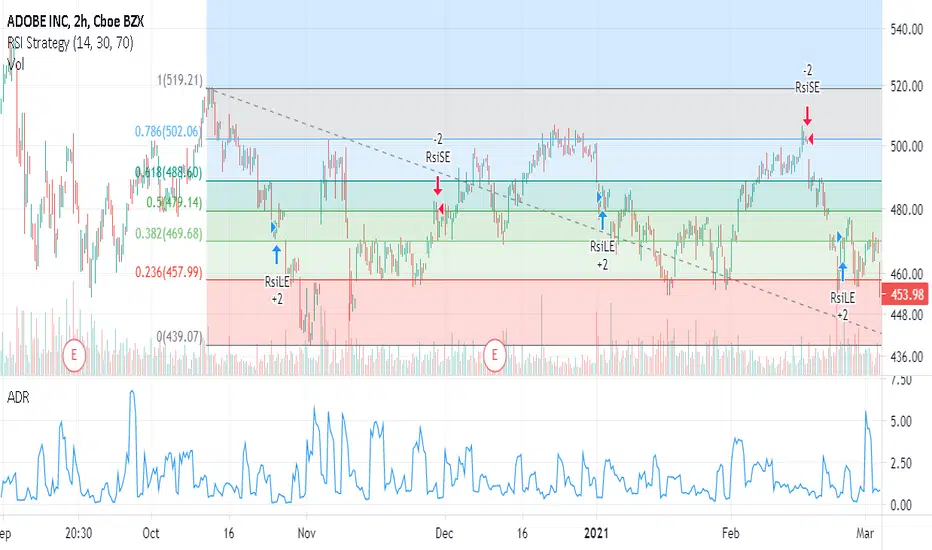Viewport: 932px width, 550px height.
Task: Click the earnings E marker in December
Action: click(494, 355)
